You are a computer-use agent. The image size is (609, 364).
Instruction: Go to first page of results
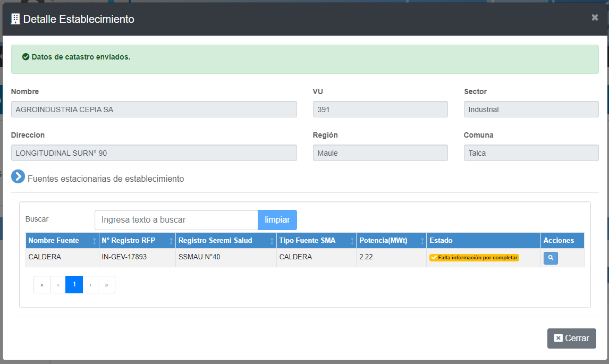42,285
